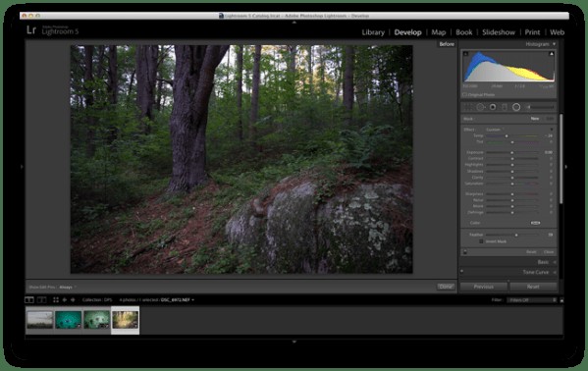Toggle the highlight clipping indicator in histogram

click(552, 54)
